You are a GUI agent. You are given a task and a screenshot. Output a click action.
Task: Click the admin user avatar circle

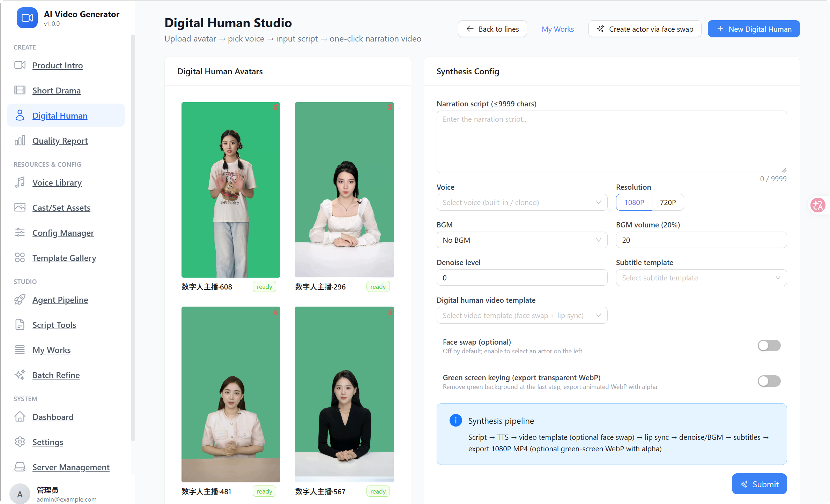(20, 494)
